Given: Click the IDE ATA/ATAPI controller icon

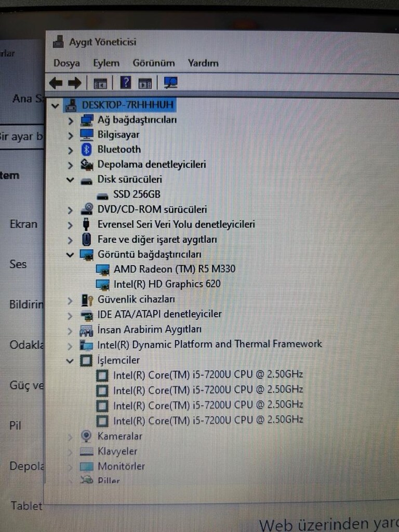Looking at the screenshot, I should [87, 315].
